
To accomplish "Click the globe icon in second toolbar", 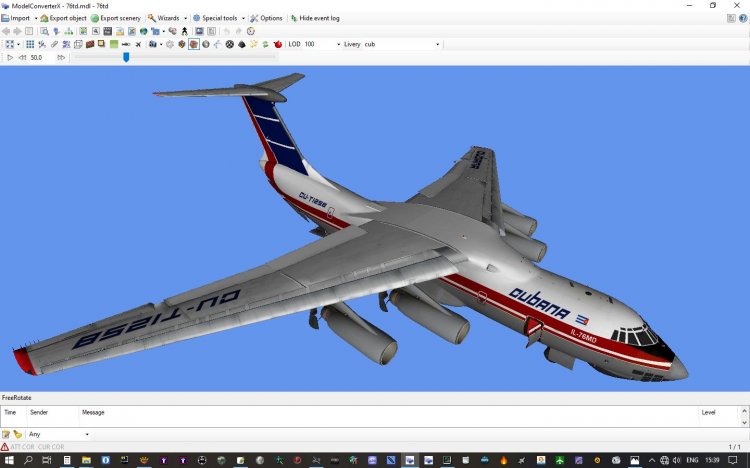I will [x=143, y=31].
